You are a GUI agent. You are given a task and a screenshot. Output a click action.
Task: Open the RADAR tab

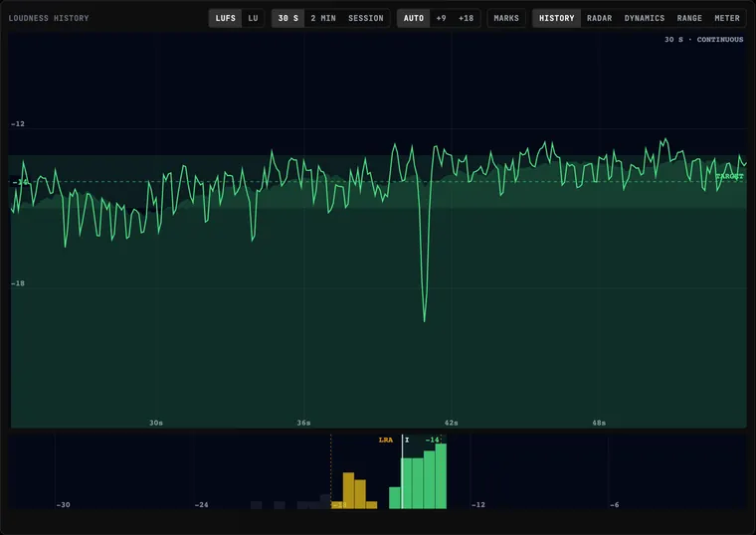click(x=599, y=18)
